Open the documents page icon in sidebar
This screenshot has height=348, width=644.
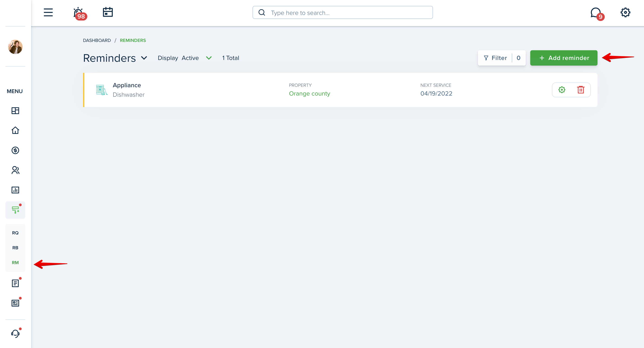pyautogui.click(x=15, y=283)
